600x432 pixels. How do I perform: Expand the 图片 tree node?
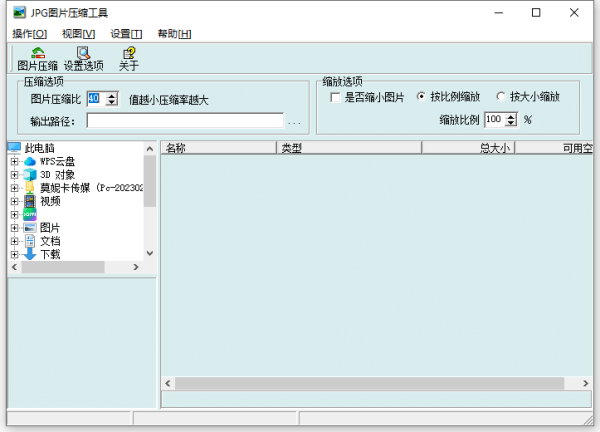pyautogui.click(x=15, y=228)
